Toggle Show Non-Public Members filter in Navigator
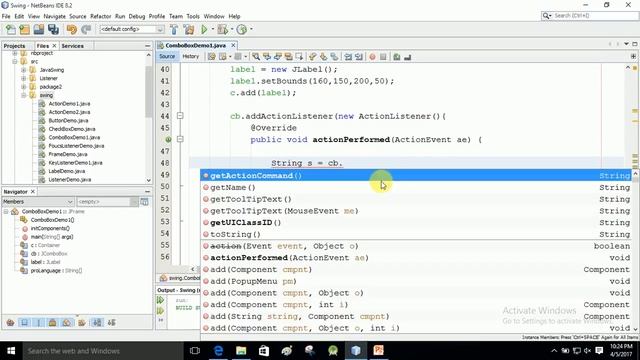This screenshot has width=640, height=360. point(52,323)
